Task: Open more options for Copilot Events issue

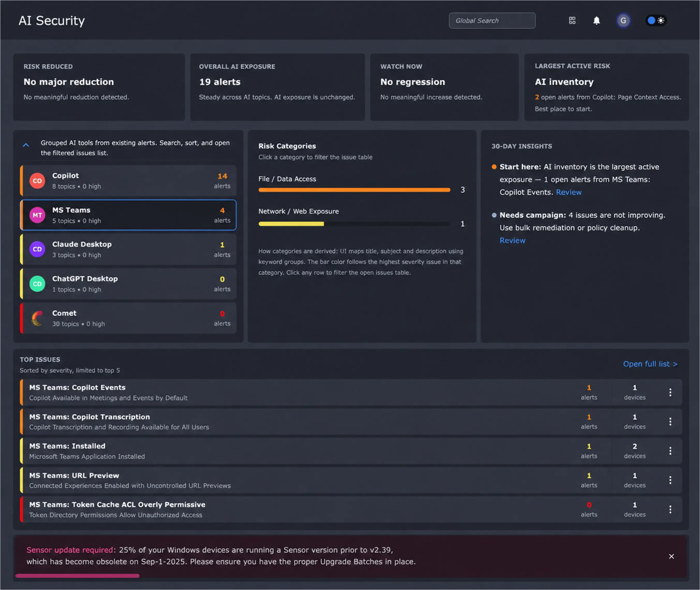Action: pos(670,393)
